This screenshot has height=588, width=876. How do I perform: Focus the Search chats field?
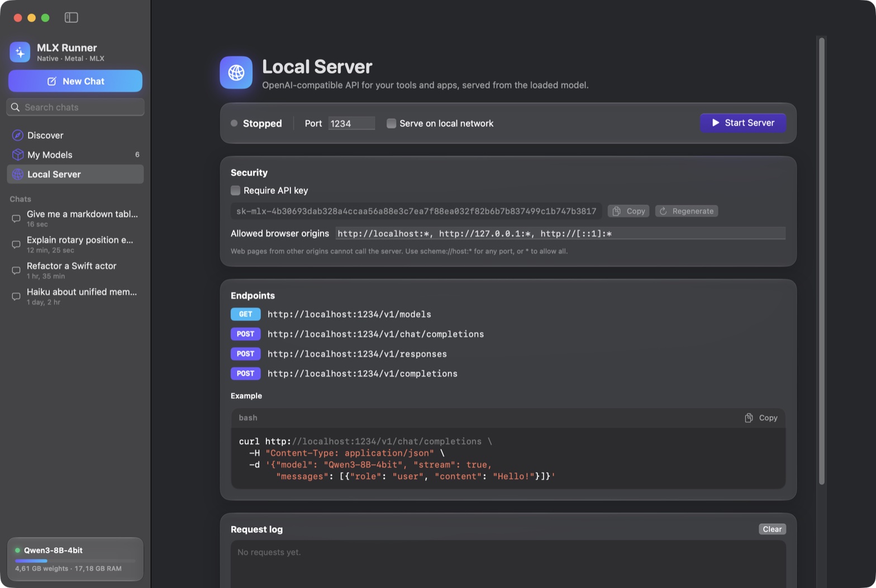click(75, 107)
